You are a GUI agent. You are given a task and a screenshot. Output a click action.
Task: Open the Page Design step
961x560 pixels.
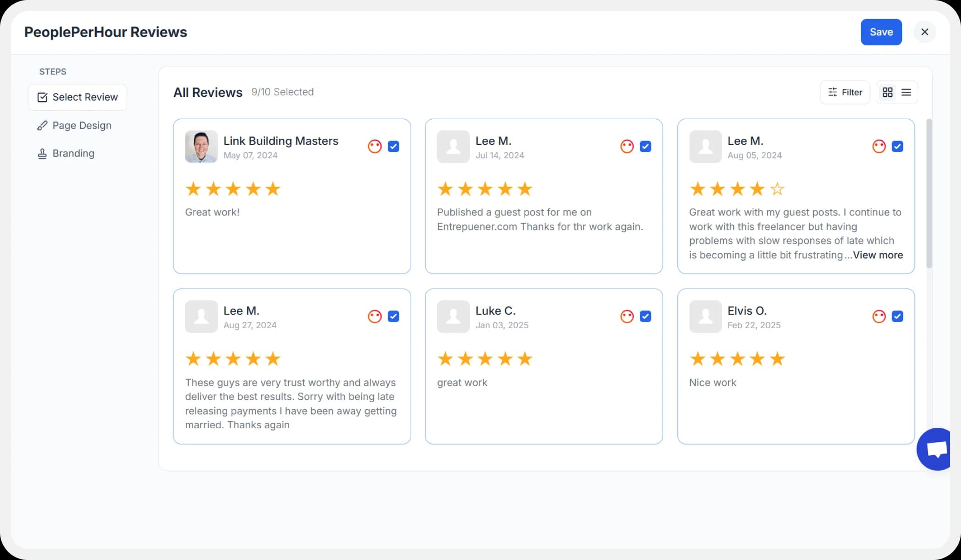(x=82, y=125)
